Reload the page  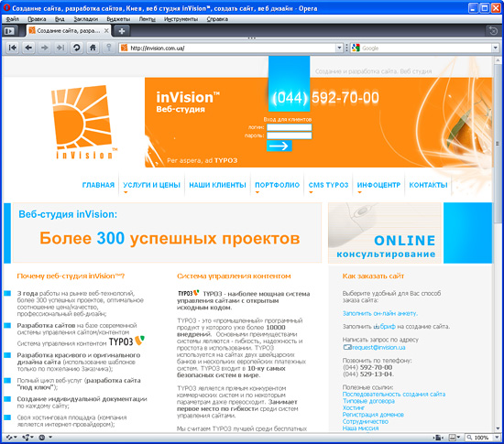coord(76,48)
